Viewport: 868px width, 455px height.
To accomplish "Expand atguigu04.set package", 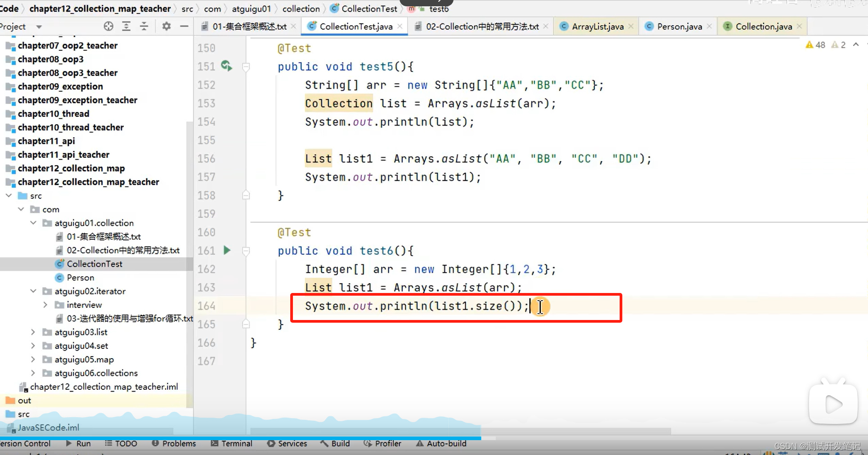I will pyautogui.click(x=33, y=346).
